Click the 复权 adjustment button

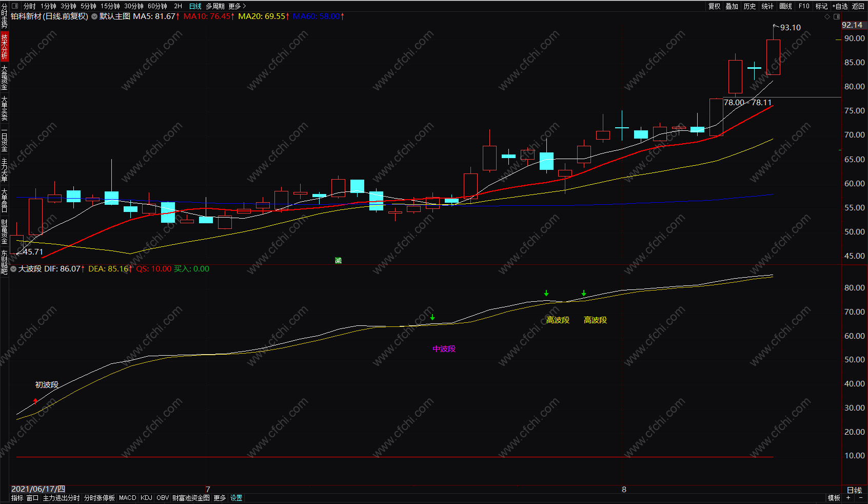pyautogui.click(x=714, y=6)
